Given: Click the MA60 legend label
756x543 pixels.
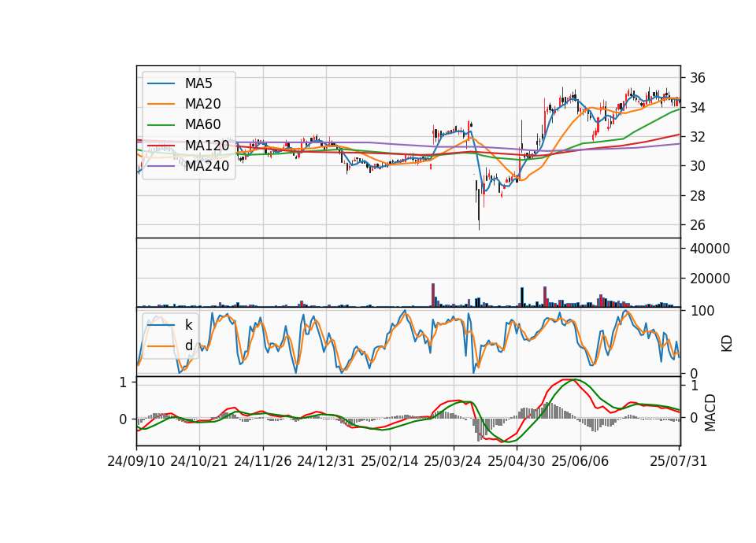Looking at the screenshot, I should pos(203,125).
